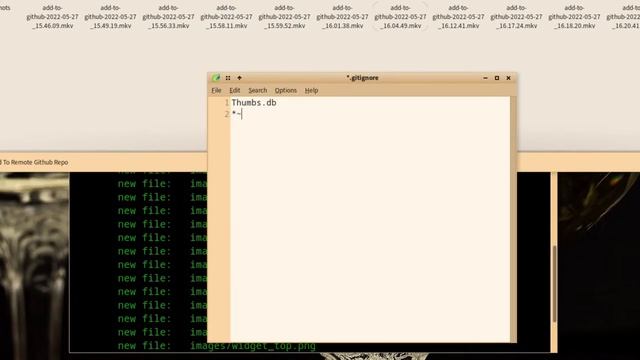
Task: Click the Leafpad app icon in title bar
Action: click(216, 78)
